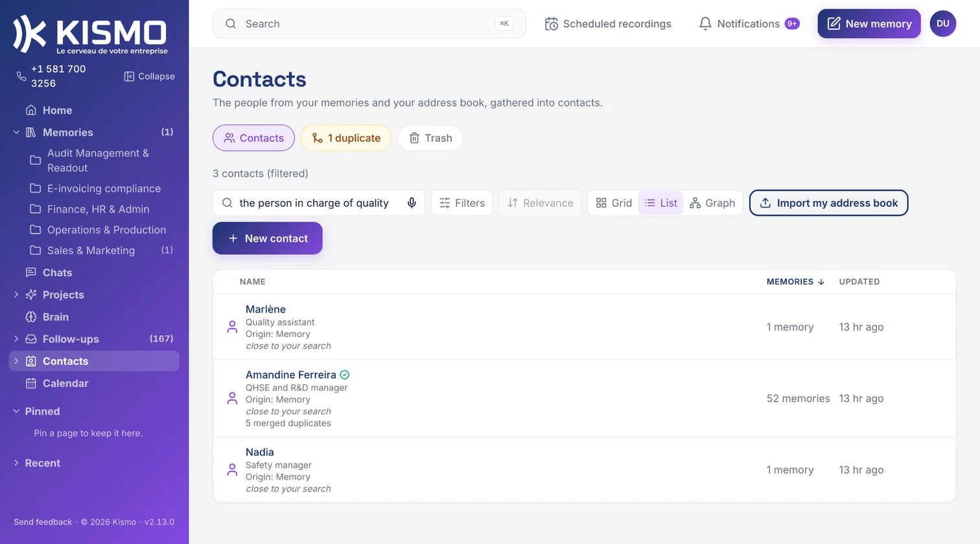This screenshot has width=980, height=544.
Task: Open the 1 duplicate tab
Action: point(346,138)
